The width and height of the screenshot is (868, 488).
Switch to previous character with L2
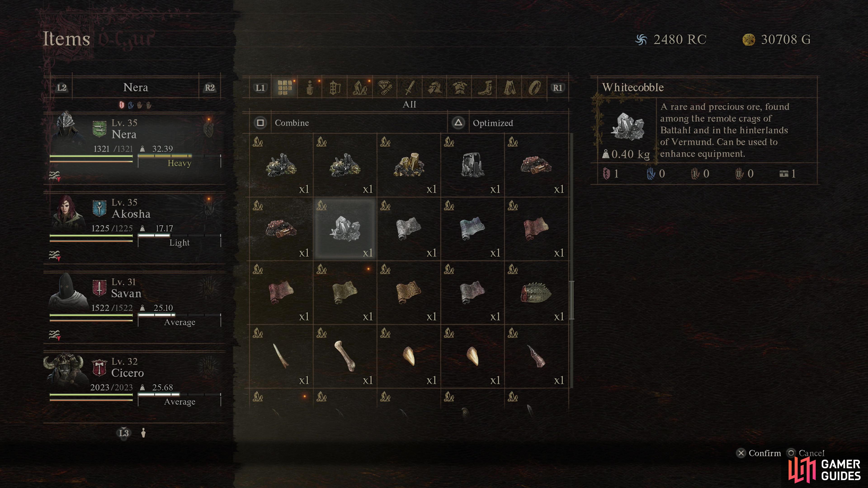pos(62,88)
